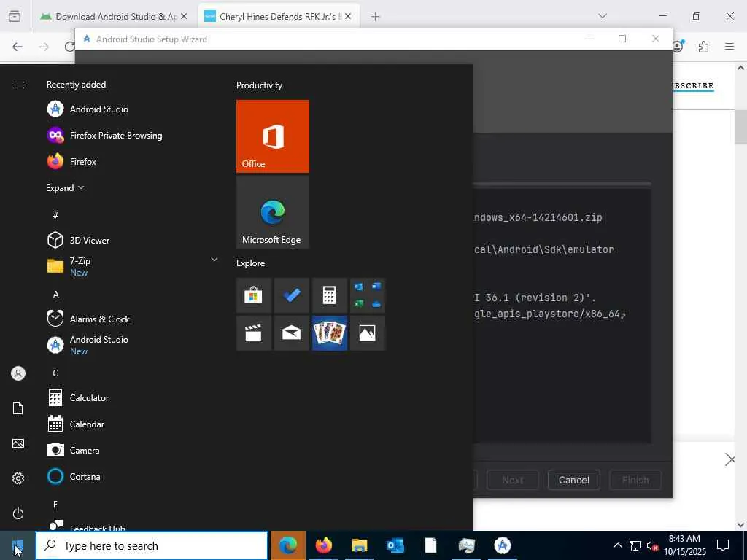
Task: Open 3D Viewer app
Action: tap(131, 240)
